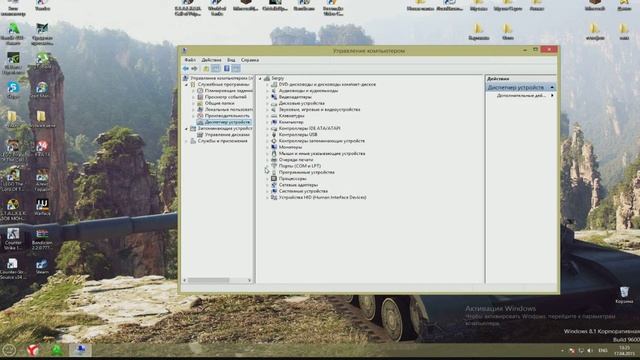Collapse Запоминающие устройства in the left tree
The image size is (640, 360).
[x=187, y=129]
